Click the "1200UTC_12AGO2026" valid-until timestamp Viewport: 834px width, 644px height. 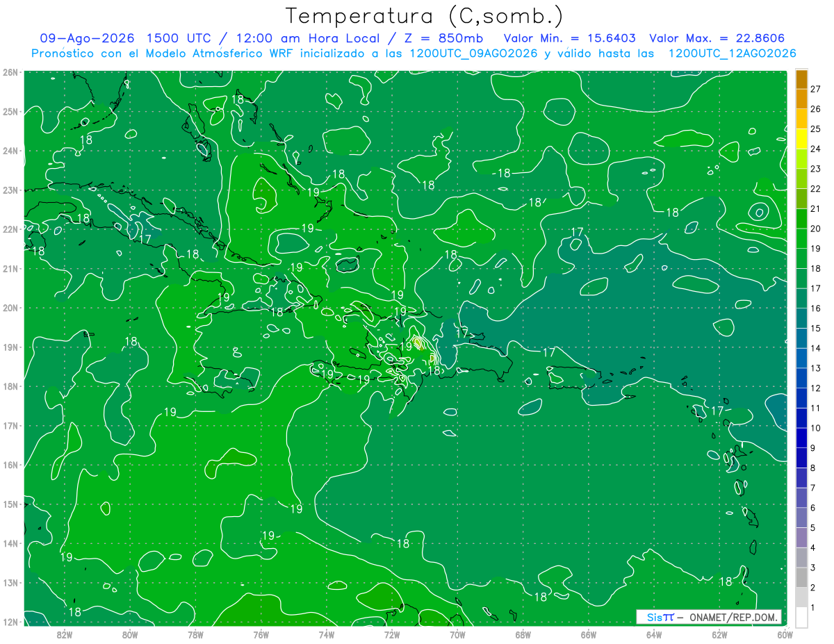733,53
